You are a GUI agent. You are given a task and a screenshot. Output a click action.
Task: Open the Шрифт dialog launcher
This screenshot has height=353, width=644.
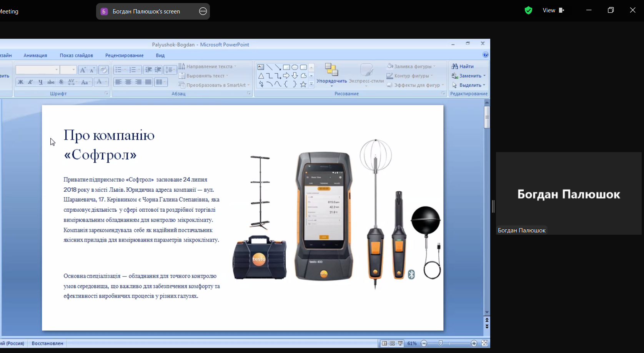(x=107, y=93)
